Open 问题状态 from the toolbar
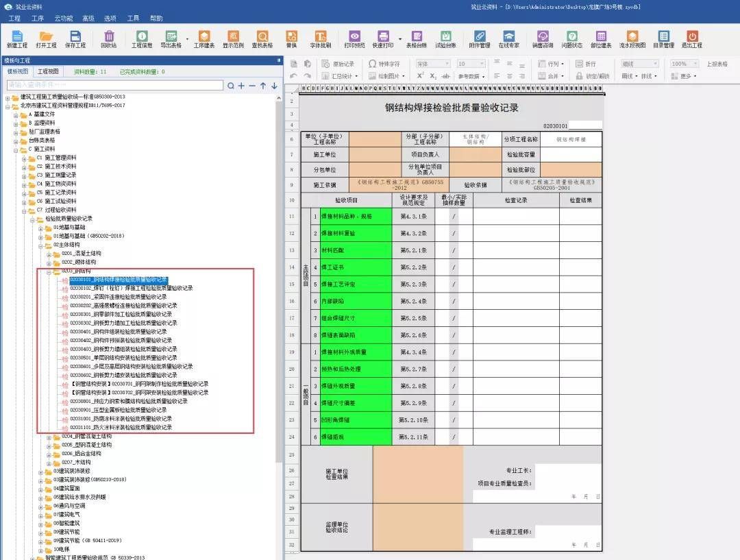 coord(572,38)
